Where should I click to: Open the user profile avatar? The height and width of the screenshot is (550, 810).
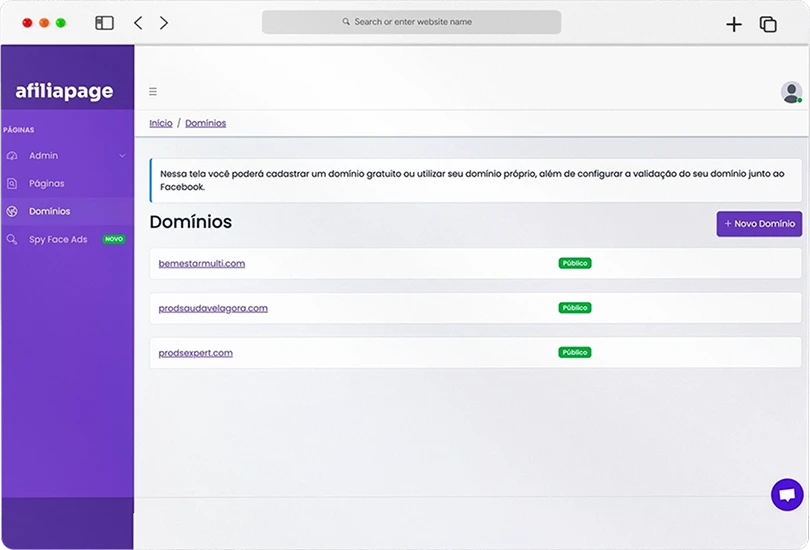[x=791, y=92]
